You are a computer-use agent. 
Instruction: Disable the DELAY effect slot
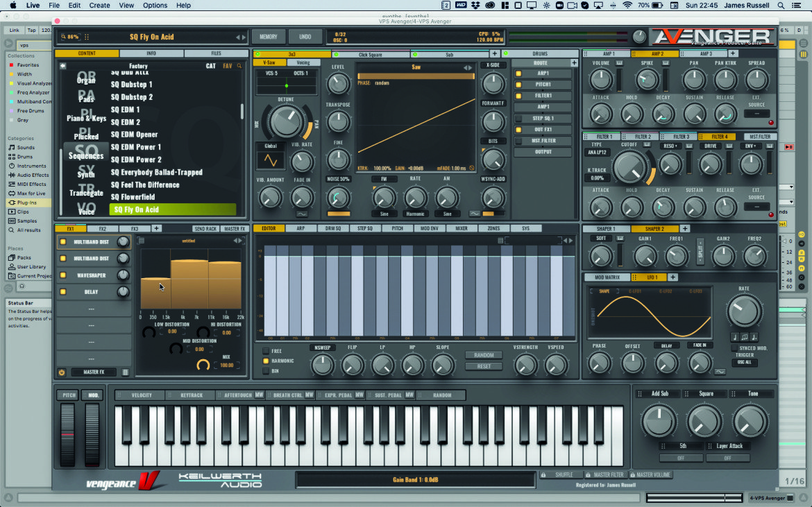[x=62, y=292]
